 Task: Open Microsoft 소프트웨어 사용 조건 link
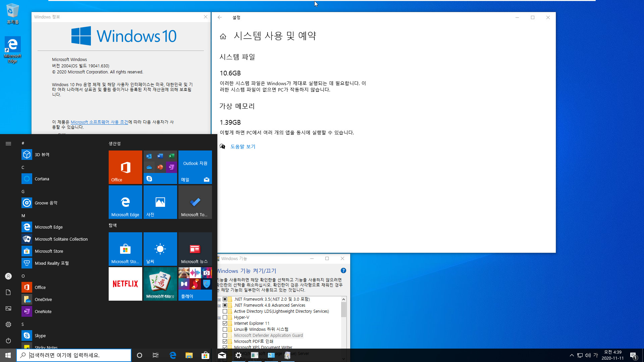click(x=99, y=122)
